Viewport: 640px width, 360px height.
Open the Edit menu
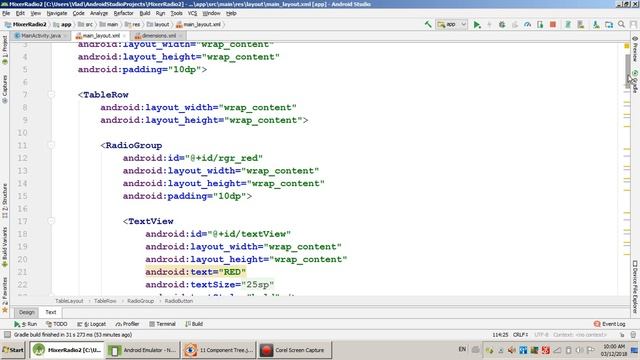pyautogui.click(x=20, y=13)
